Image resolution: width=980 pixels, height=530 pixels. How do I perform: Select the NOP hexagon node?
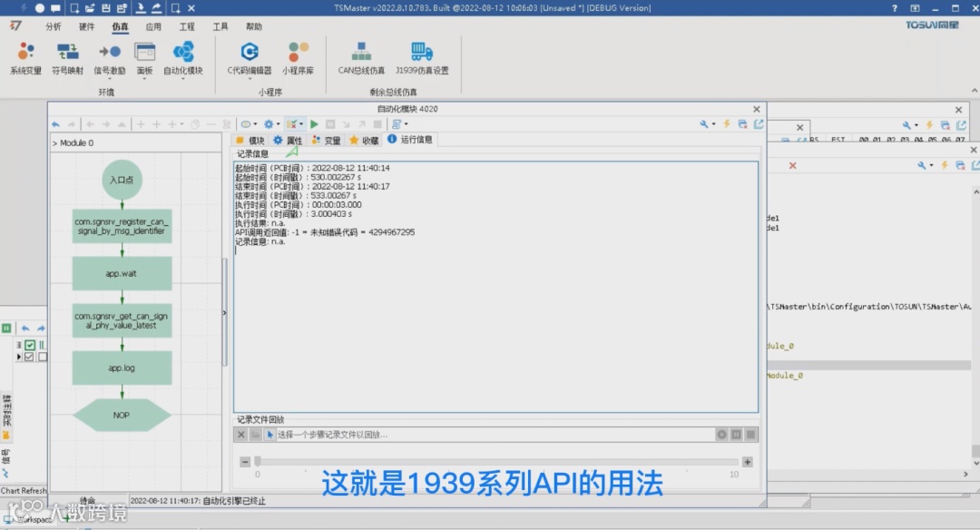click(x=122, y=415)
